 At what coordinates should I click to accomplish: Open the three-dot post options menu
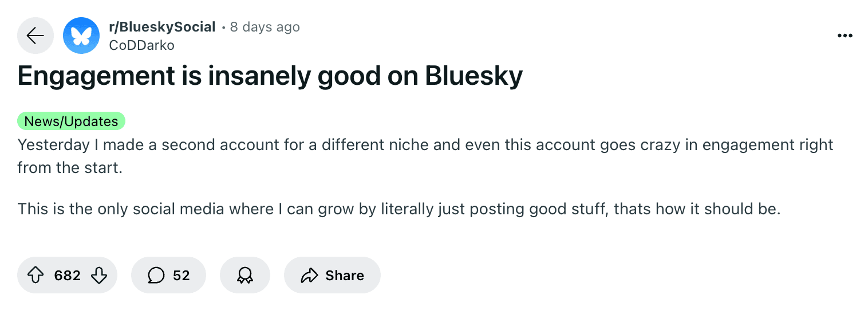(845, 36)
